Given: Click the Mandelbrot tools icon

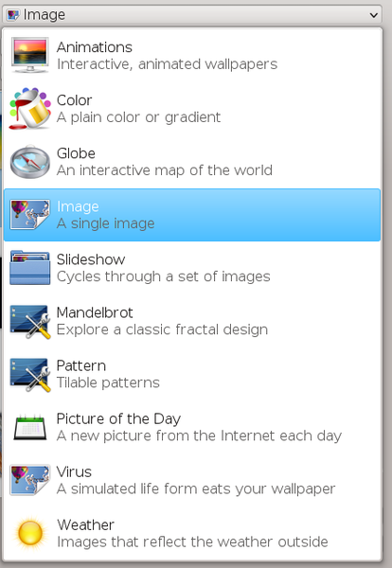Looking at the screenshot, I should [29, 321].
